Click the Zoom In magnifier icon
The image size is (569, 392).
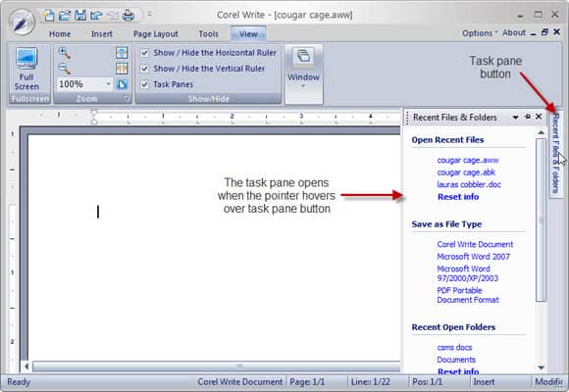[64, 53]
